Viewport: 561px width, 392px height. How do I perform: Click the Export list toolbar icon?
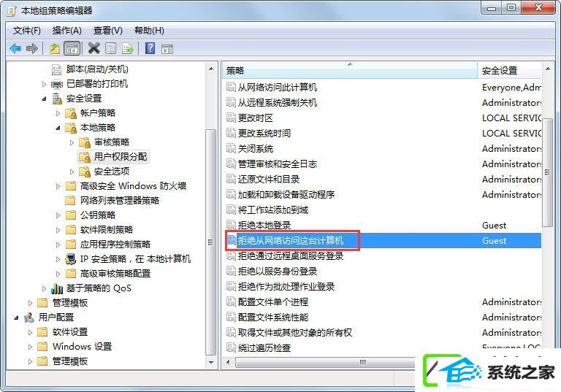127,48
